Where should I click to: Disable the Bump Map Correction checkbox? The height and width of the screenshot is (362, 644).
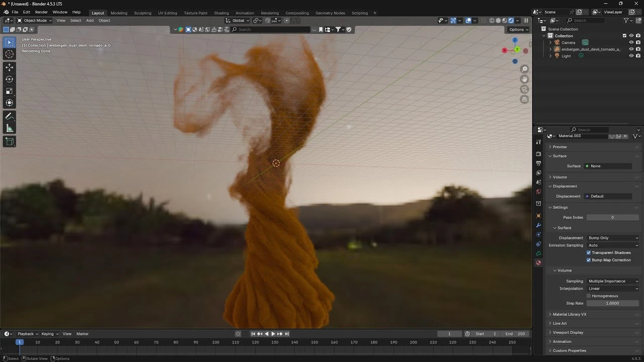tap(589, 260)
